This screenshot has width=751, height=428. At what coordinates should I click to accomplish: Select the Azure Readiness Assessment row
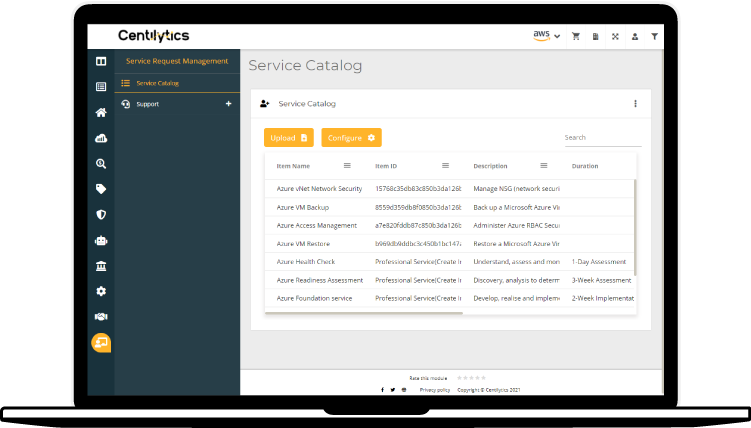450,280
